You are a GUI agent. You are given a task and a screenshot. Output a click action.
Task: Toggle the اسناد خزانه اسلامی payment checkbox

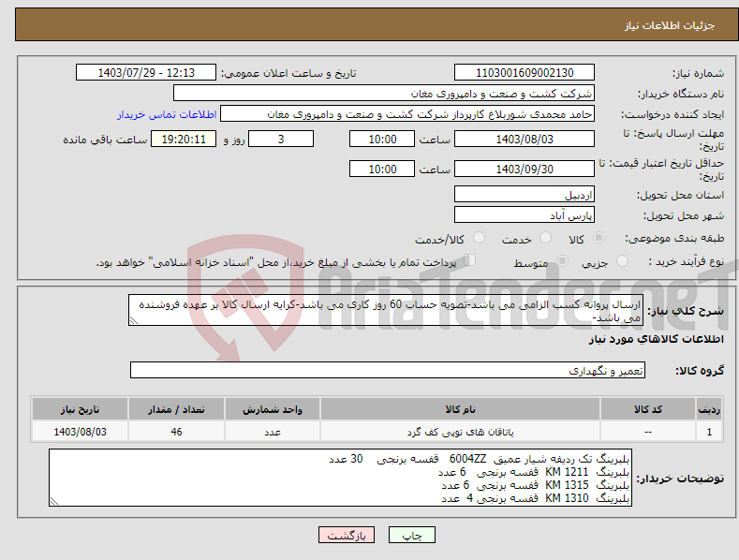coord(470,260)
